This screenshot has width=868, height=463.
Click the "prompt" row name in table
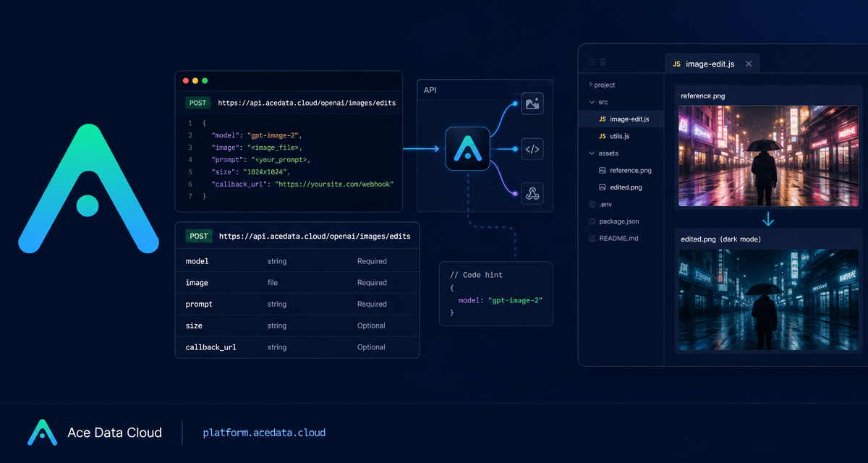click(x=199, y=305)
